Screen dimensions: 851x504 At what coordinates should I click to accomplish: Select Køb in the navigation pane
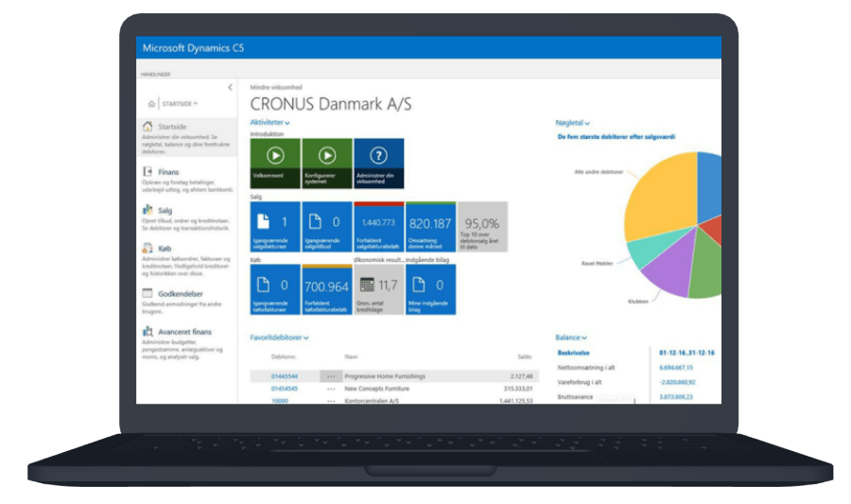(165, 249)
